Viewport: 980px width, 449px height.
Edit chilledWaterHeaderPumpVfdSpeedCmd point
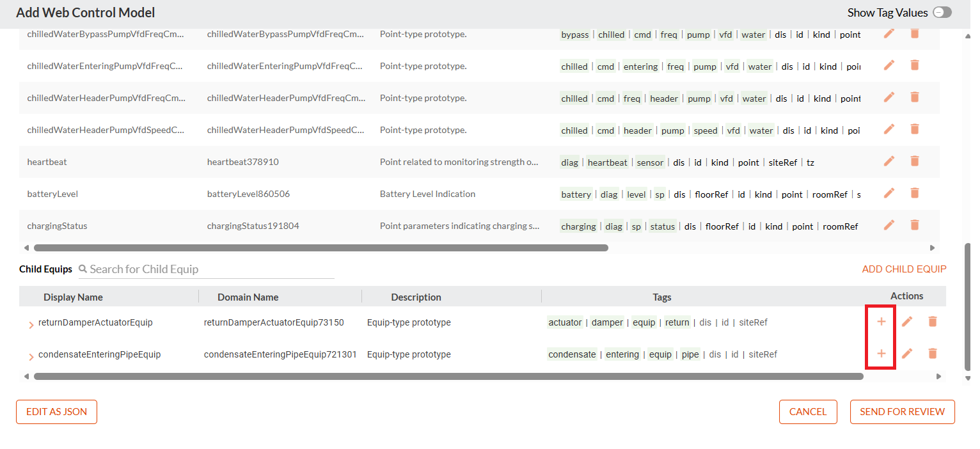pyautogui.click(x=889, y=129)
